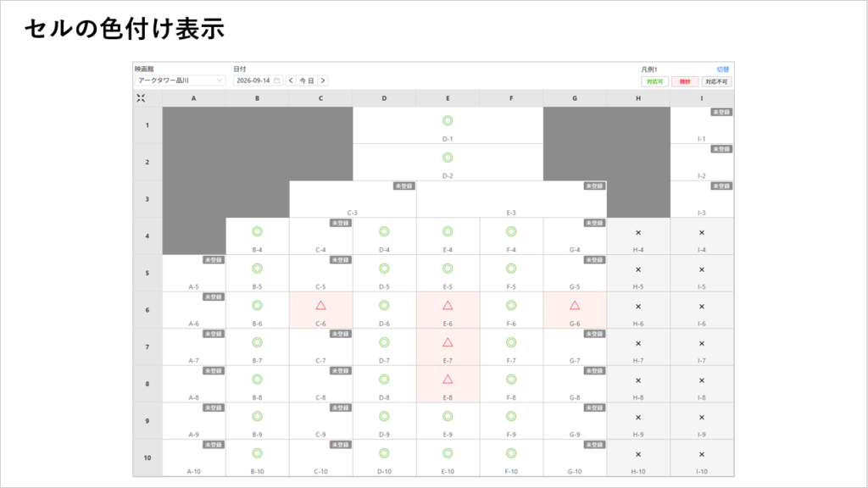Viewport: 868px width, 488px height.
Task: Click the red triangle in cell E-8
Action: 448,380
